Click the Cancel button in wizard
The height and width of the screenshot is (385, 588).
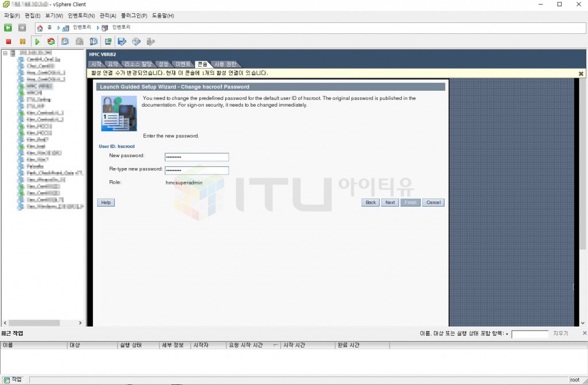pyautogui.click(x=433, y=203)
